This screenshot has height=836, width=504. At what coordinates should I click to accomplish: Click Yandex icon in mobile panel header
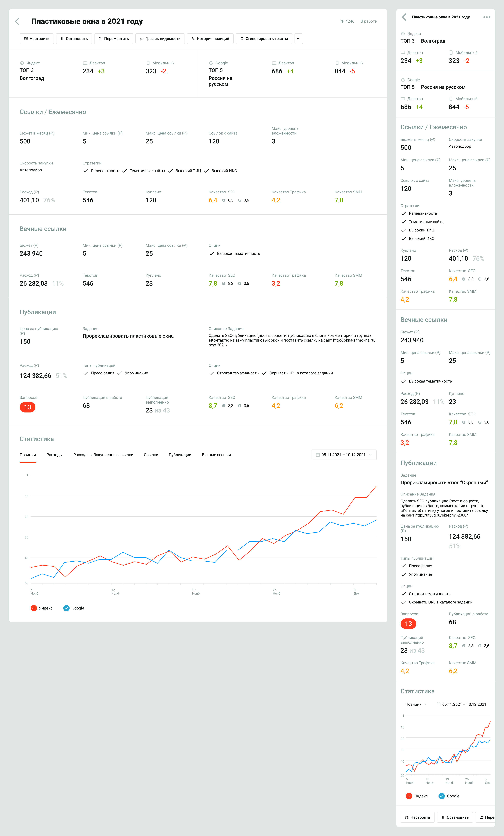pyautogui.click(x=403, y=34)
